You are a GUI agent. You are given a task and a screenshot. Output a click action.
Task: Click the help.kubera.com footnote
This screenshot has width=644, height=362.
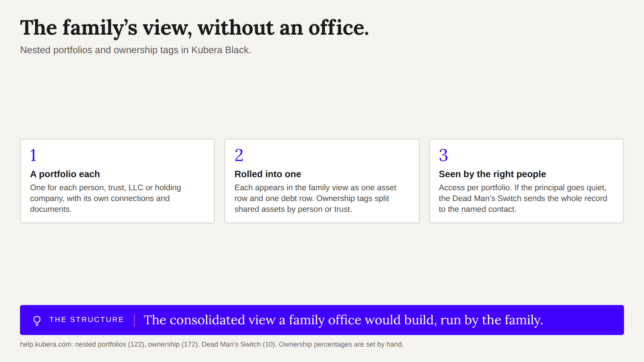pos(212,344)
